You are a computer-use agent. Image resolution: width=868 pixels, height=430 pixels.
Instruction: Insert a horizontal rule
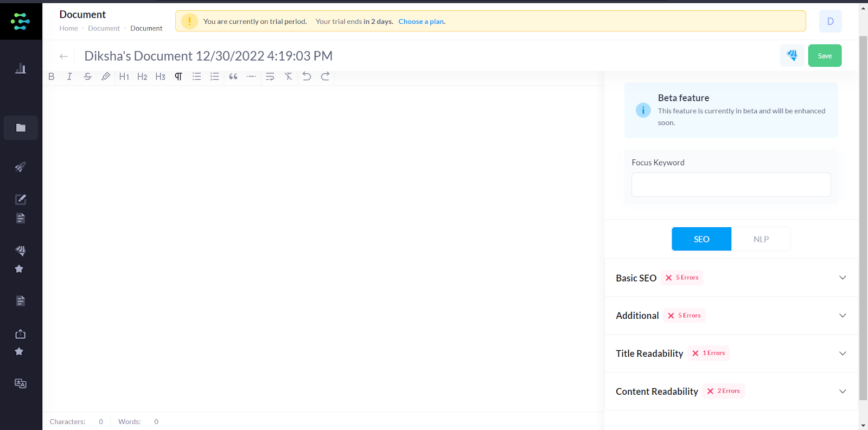tap(251, 76)
